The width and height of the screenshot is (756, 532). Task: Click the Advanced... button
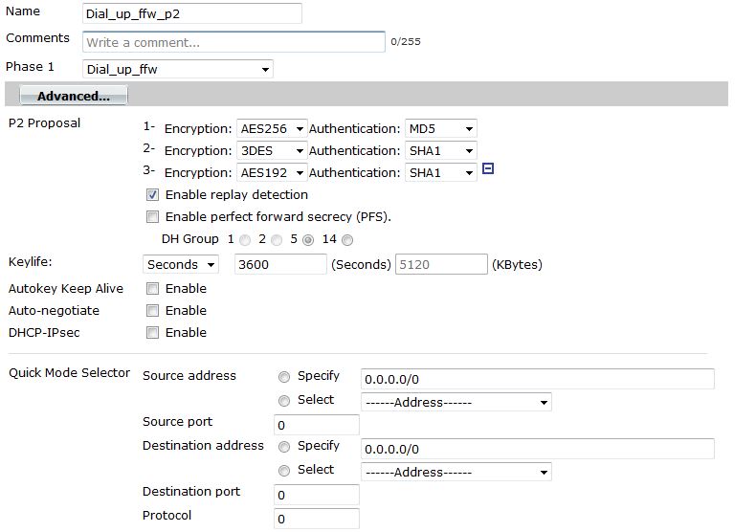click(74, 96)
